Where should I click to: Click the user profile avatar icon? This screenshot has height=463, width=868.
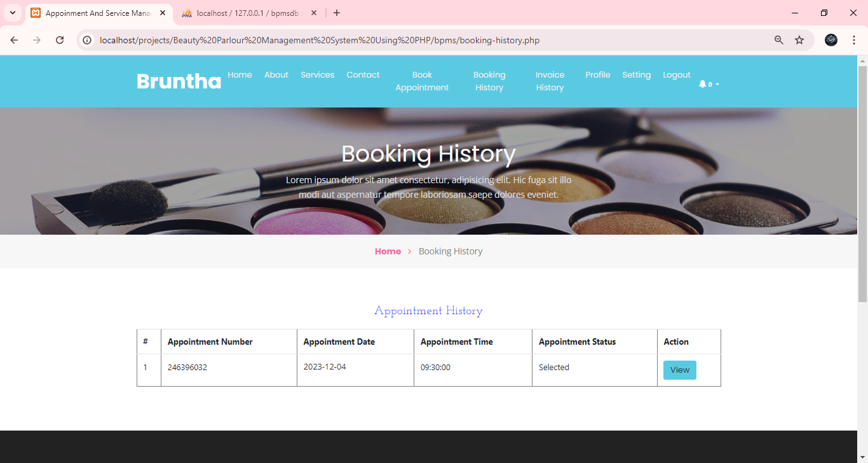point(831,40)
